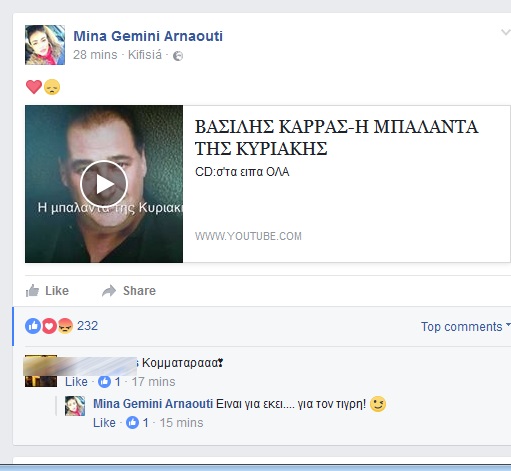Click the globe privacy icon near Kifisiá
The height and width of the screenshot is (471, 511).
178,56
